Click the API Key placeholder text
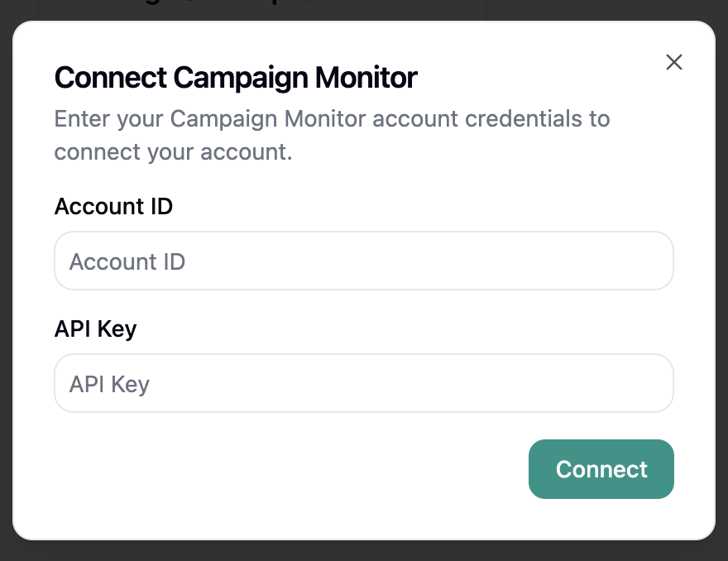The image size is (728, 561). (108, 383)
